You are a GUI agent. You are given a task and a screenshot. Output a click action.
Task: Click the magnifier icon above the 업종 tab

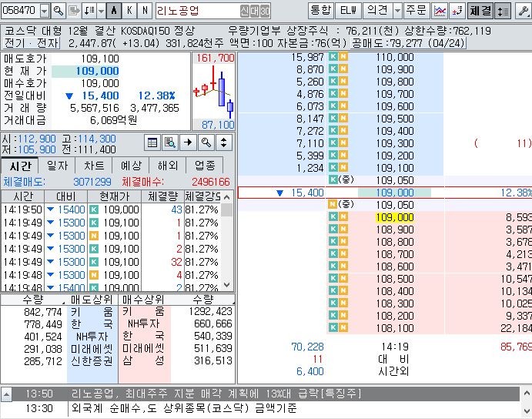[206, 142]
